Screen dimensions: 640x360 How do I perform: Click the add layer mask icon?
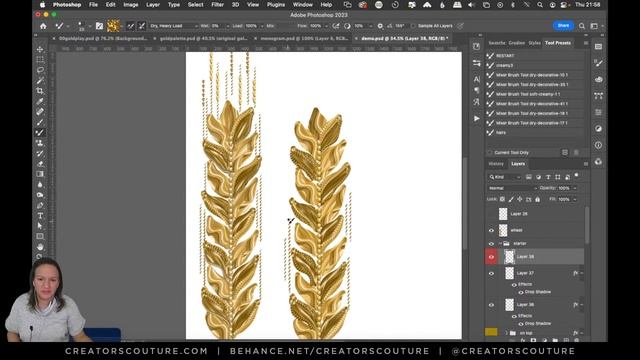point(533,340)
